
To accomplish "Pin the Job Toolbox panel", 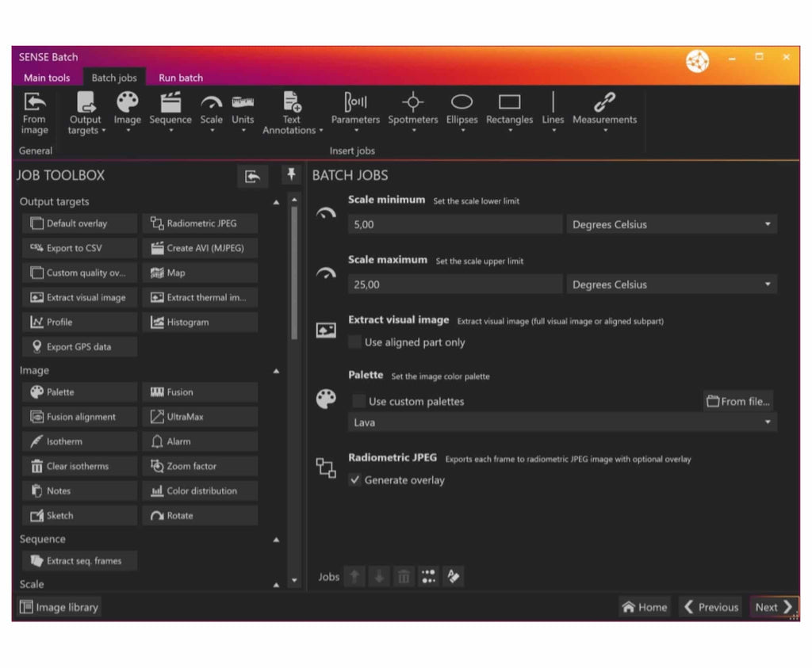I will click(x=291, y=176).
